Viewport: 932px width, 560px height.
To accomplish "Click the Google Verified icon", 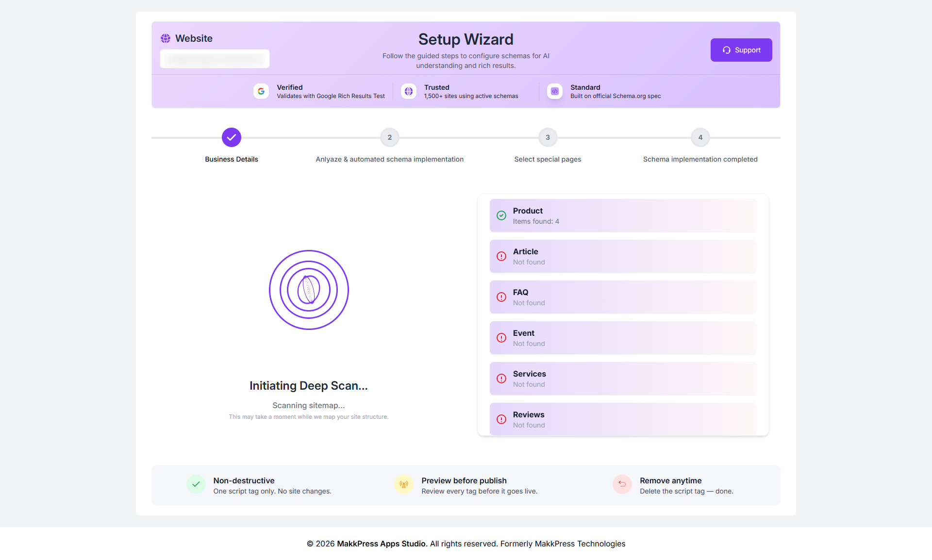I will [x=261, y=91].
